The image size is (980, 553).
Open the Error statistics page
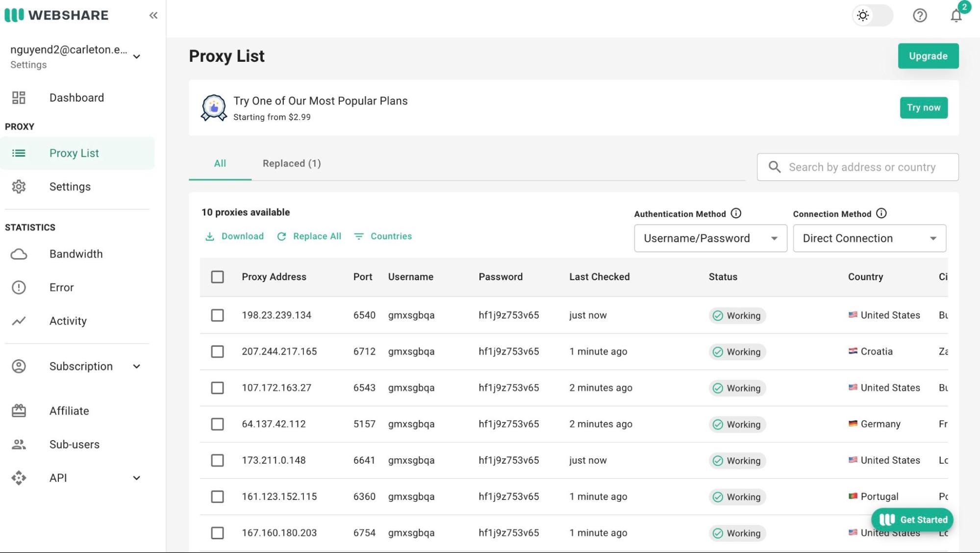point(61,288)
